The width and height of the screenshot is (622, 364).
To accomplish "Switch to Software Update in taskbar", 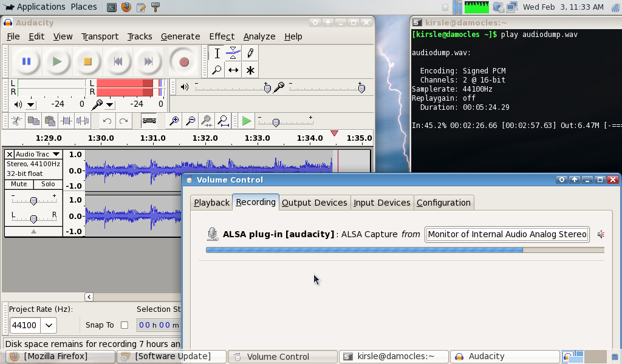I will tap(171, 357).
